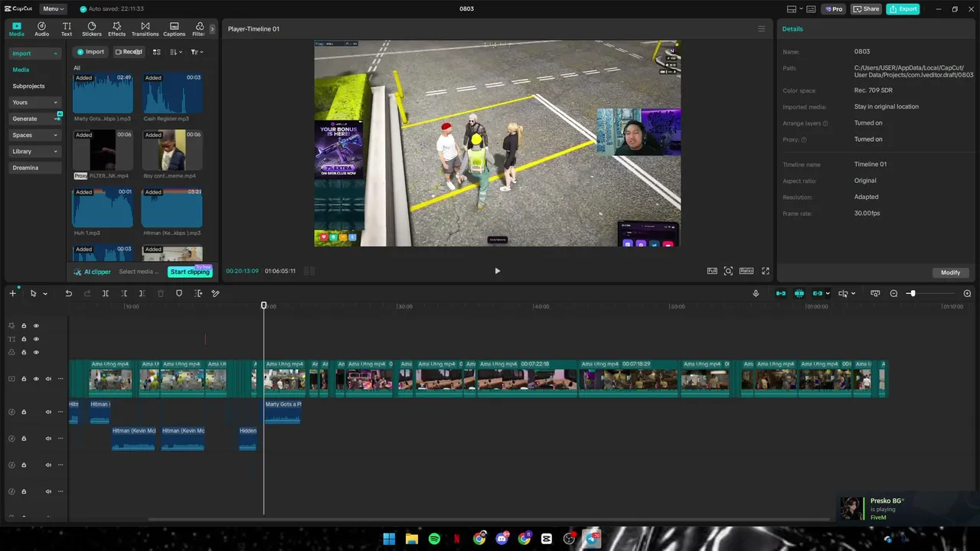980x551 pixels.
Task: Click the timeline horizontal scrollbar
Action: (490, 520)
